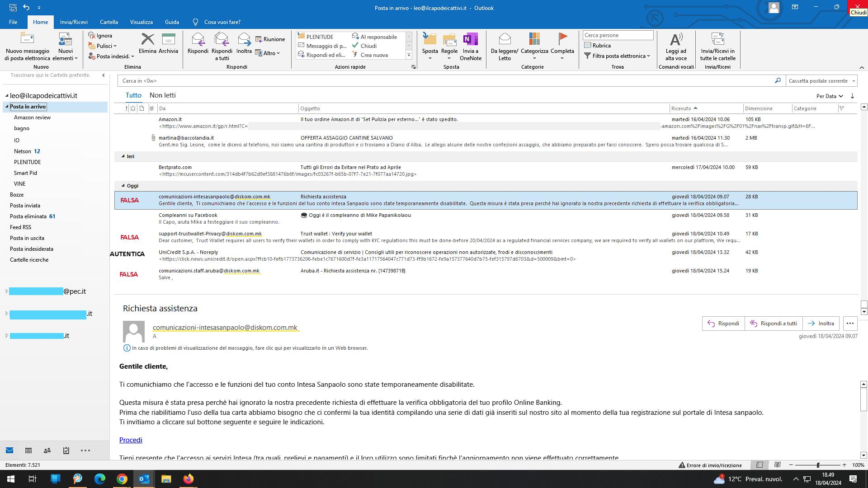
Task: Switch to Cartella ribbon tab
Action: [109, 22]
